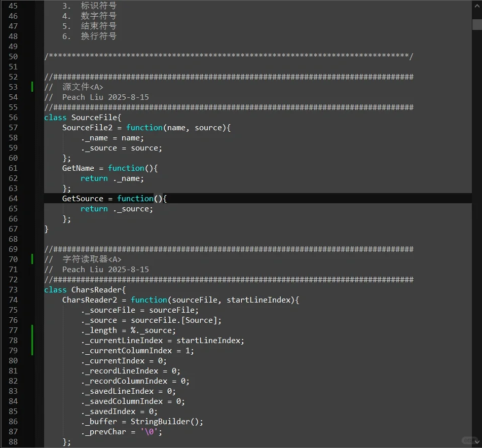The width and height of the screenshot is (482, 448).
Task: Click the '4. 数字符号' comment line
Action: 89,16
